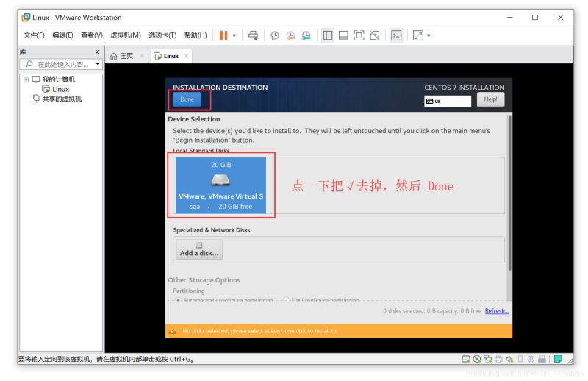Click the VMware Workstation title bar logo
Screen dimensions: 588x381
click(x=26, y=17)
